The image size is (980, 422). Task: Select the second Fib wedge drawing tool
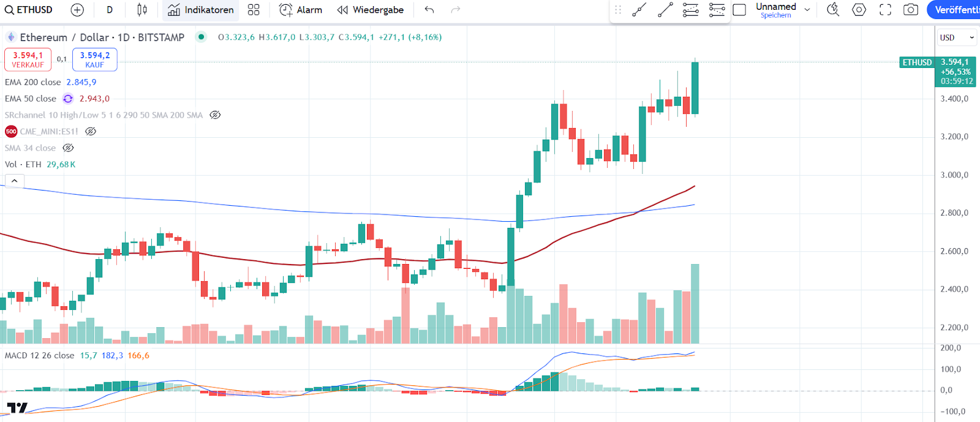tap(717, 10)
